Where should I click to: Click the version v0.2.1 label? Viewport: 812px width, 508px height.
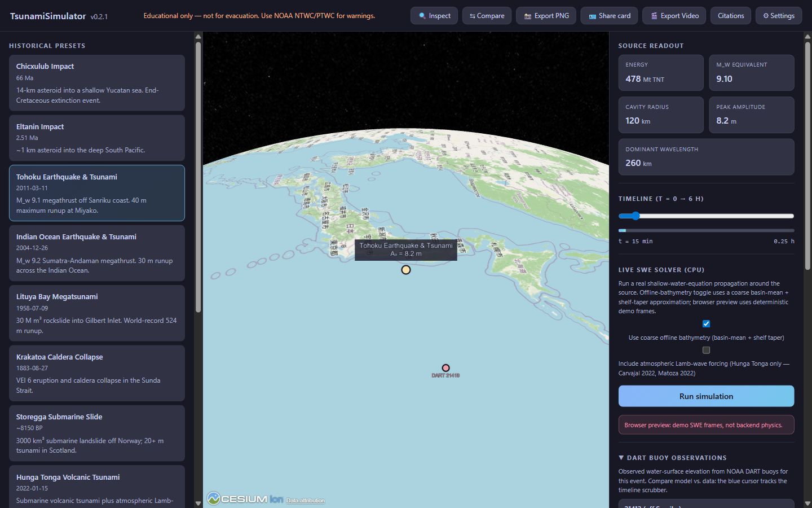point(99,17)
